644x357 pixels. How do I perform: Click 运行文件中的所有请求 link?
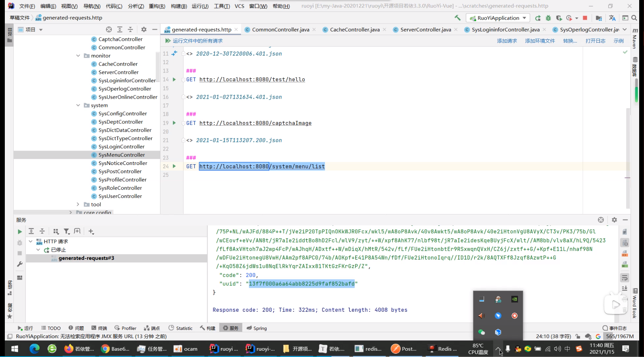[x=198, y=41]
